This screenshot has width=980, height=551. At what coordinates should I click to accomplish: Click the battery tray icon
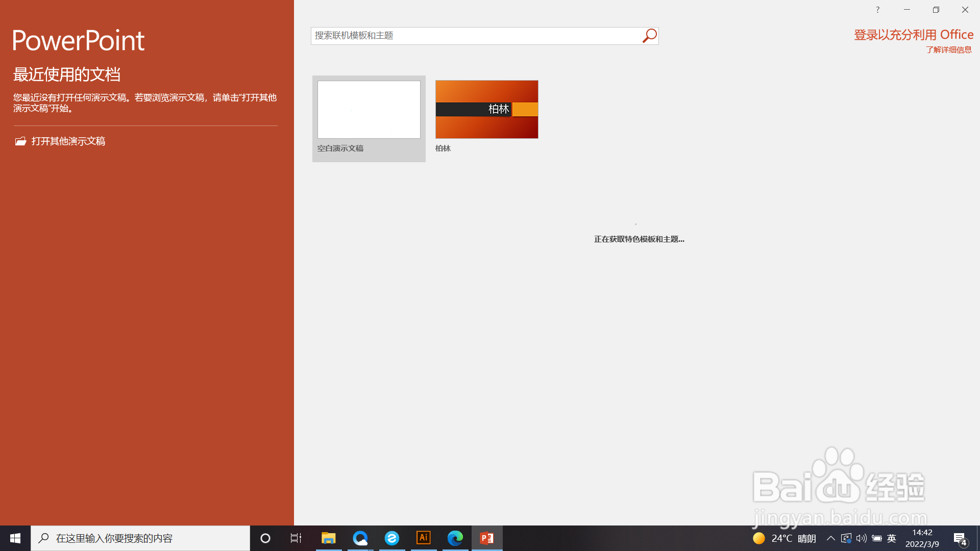[877, 538]
